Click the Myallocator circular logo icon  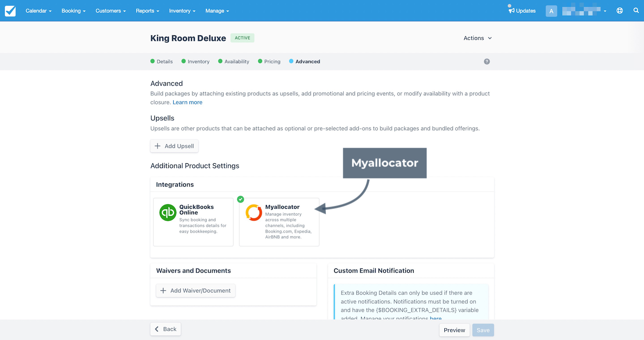pyautogui.click(x=254, y=212)
